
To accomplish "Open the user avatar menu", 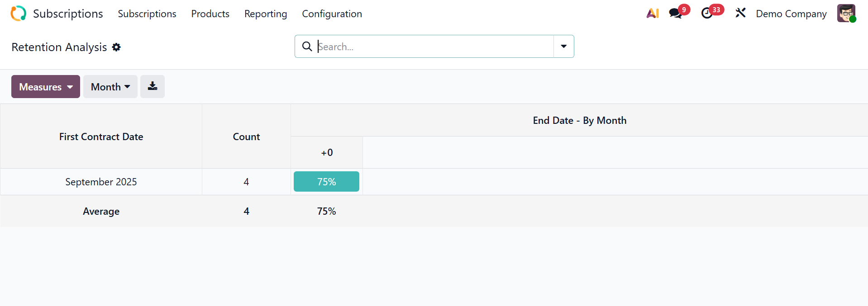I will [846, 14].
